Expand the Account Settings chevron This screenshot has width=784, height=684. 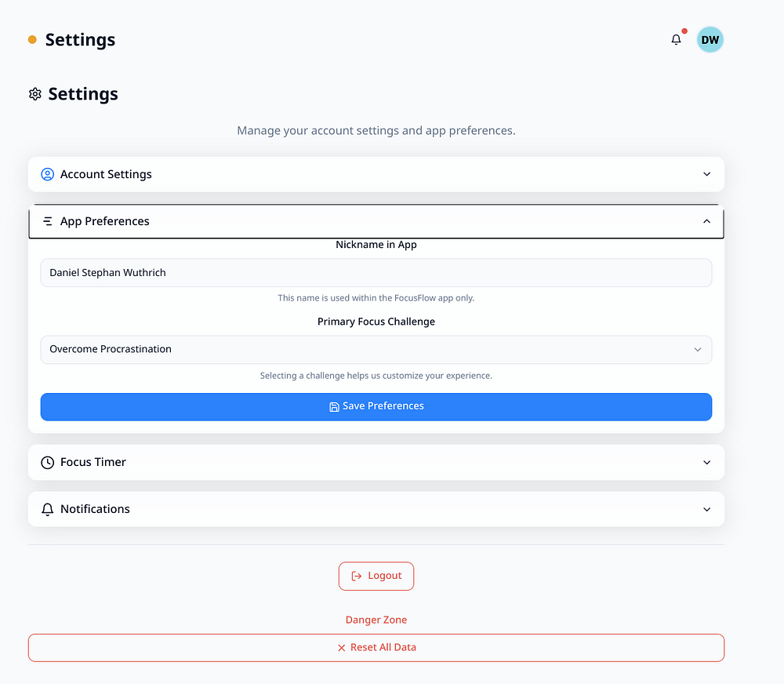[706, 174]
